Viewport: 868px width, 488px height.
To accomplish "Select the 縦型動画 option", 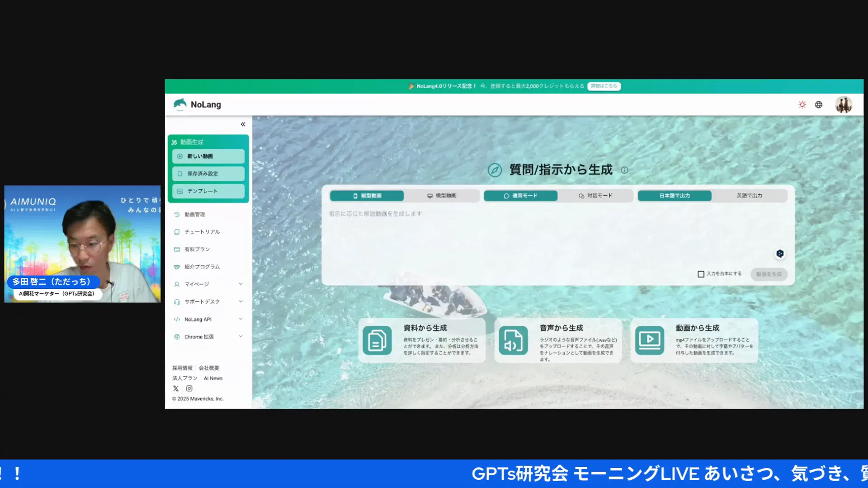I will pos(367,196).
